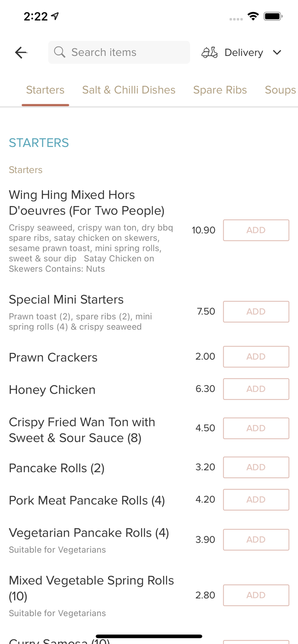This screenshot has width=298, height=644.
Task: Add Prawn Crackers to the order
Action: coord(256,356)
